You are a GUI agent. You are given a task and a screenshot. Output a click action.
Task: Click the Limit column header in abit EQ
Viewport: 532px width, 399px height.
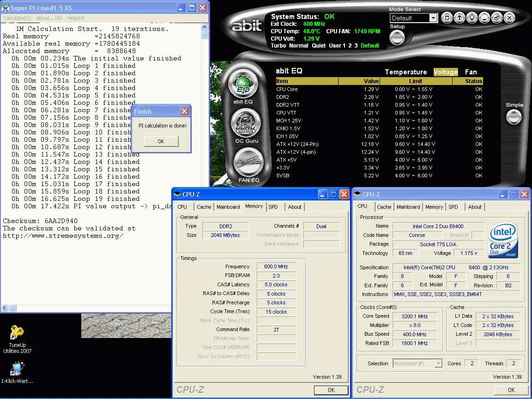416,81
